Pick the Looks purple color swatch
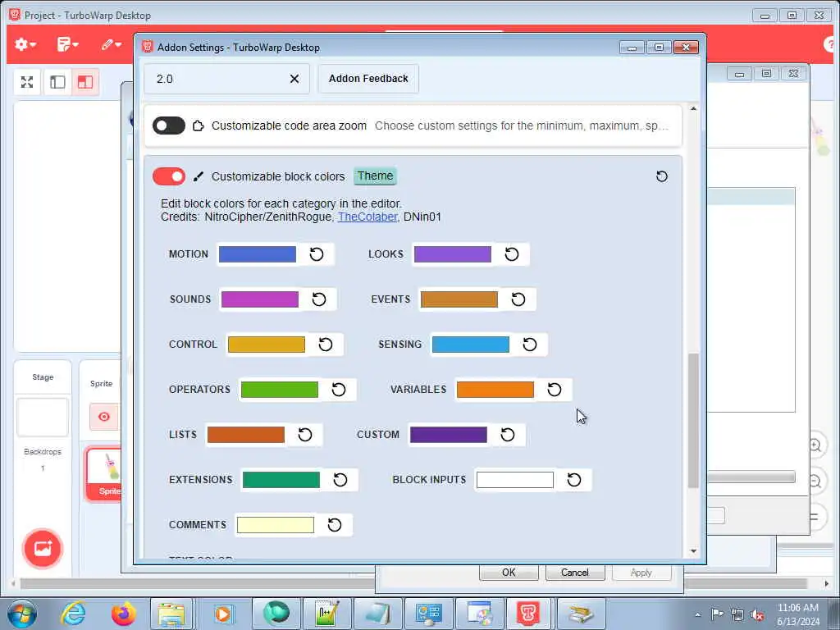840x630 pixels. pyautogui.click(x=453, y=254)
